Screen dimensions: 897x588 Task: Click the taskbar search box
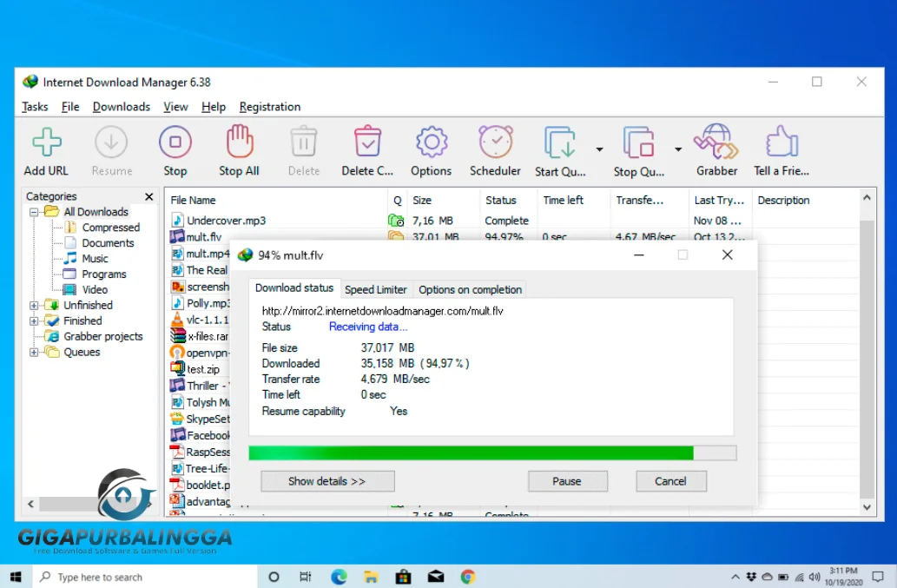coord(145,577)
